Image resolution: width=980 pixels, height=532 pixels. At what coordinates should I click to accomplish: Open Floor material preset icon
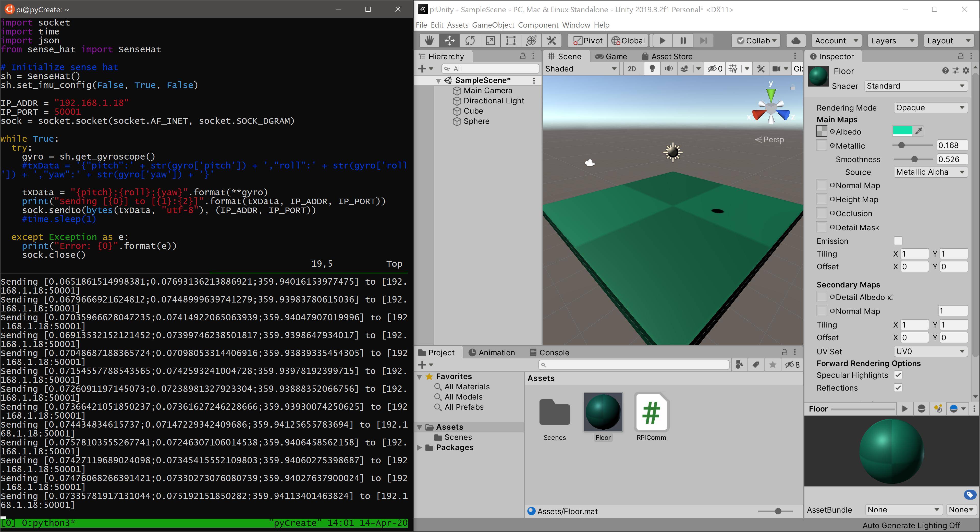(955, 71)
